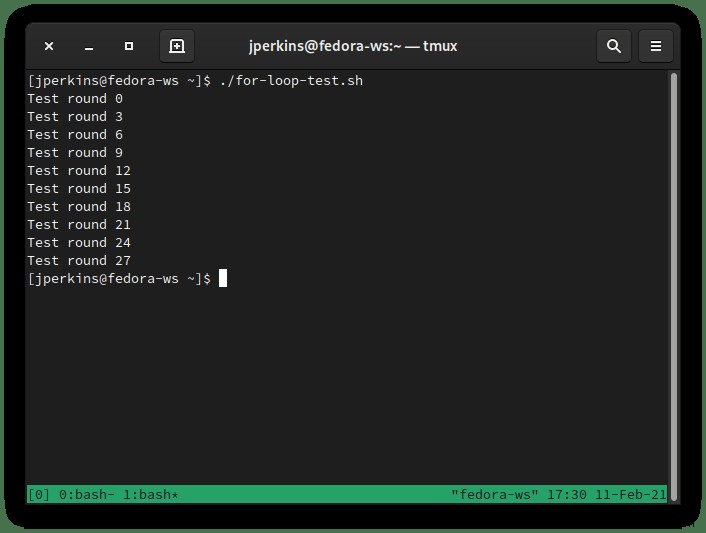Click the line "Test round 12"
The width and height of the screenshot is (706, 533).
coord(79,171)
